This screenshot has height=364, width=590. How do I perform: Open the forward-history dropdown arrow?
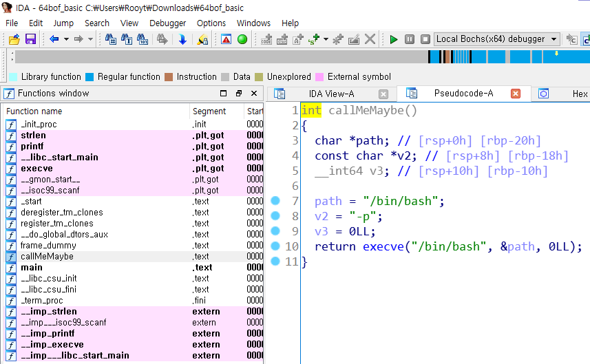click(90, 39)
